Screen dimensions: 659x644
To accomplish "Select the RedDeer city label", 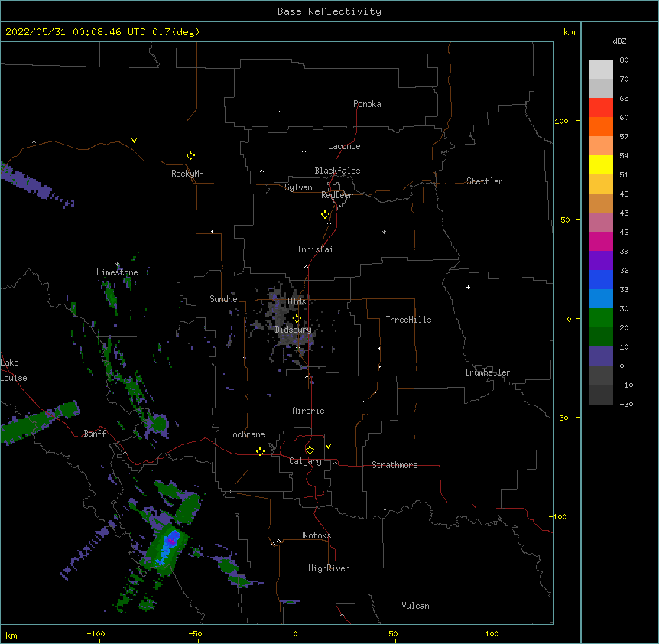I will coord(336,195).
